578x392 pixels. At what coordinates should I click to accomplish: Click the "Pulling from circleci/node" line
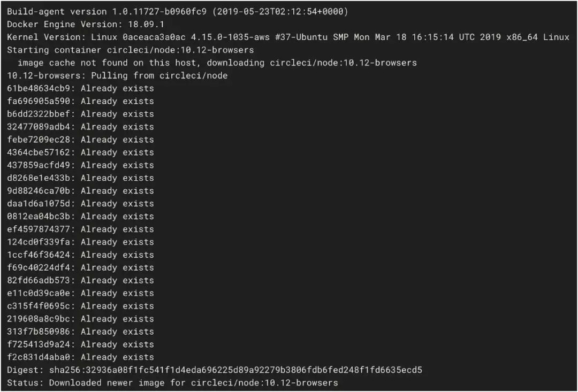click(x=117, y=75)
